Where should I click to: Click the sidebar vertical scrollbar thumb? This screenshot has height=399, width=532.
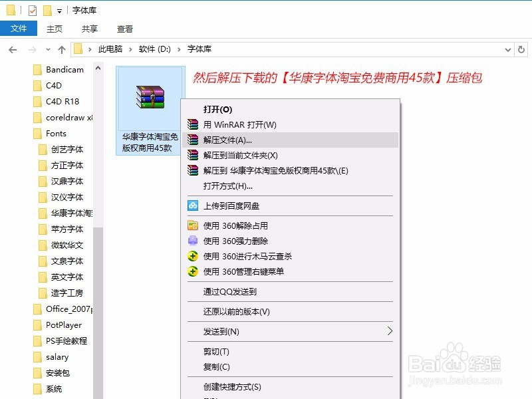click(x=98, y=312)
